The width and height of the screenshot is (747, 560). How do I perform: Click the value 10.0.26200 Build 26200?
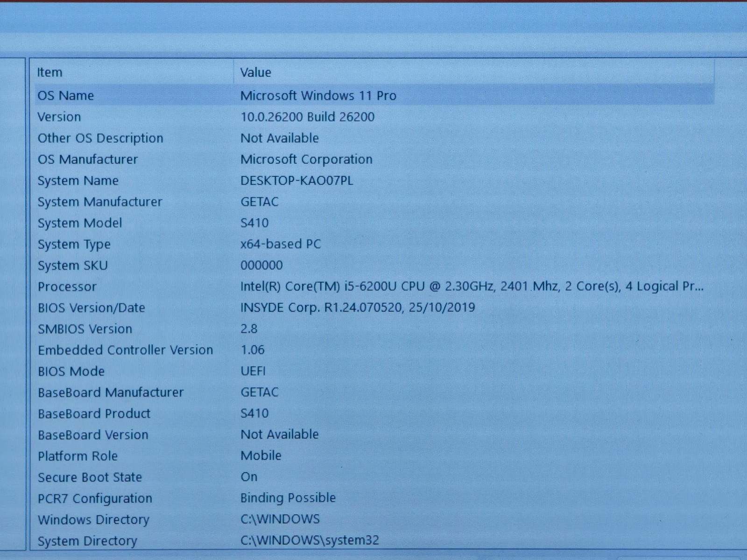coord(308,117)
